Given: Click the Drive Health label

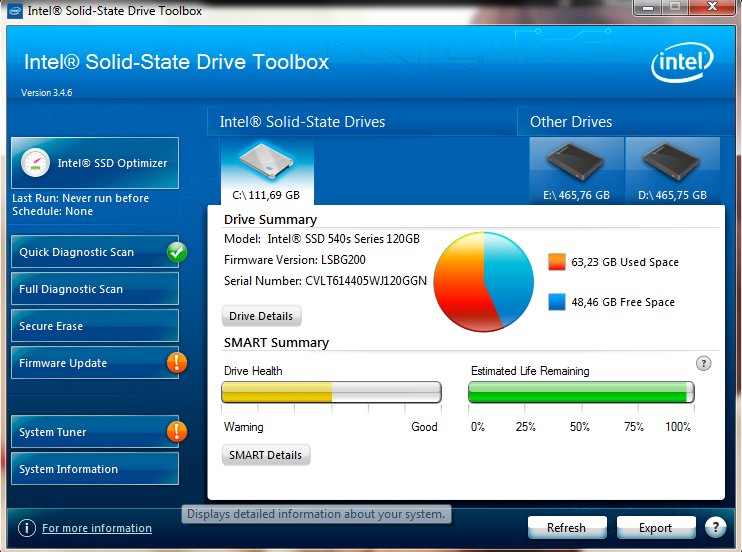Looking at the screenshot, I should click(253, 371).
